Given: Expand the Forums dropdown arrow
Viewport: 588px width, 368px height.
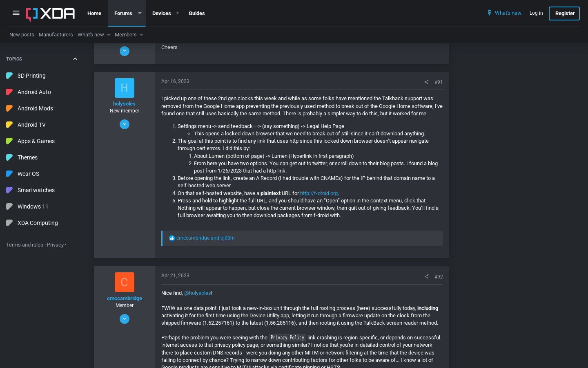Looking at the screenshot, I should click(140, 13).
